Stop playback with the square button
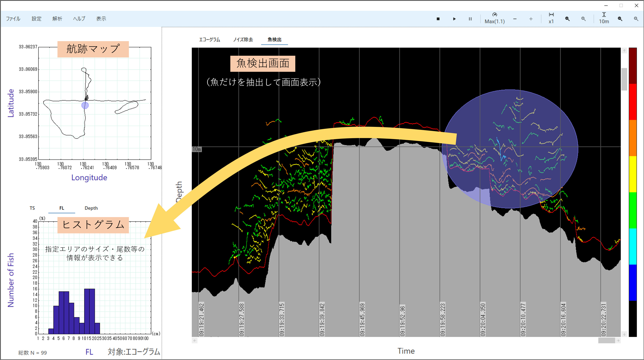This screenshot has height=360, width=644. [x=438, y=19]
